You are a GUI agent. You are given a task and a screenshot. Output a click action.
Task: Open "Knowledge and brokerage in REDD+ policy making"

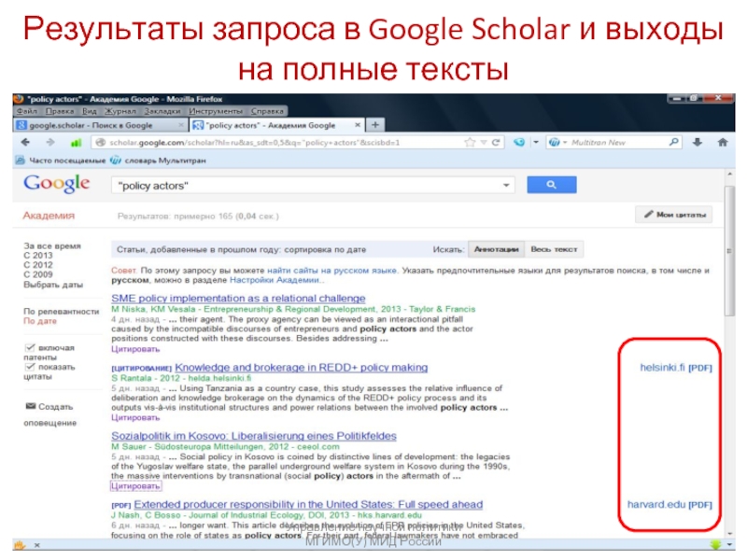(301, 367)
